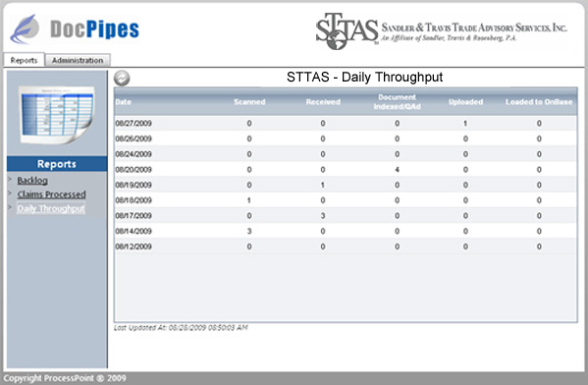This screenshot has width=588, height=385.
Task: Click the arrow beside Daily Throughput
Action: 10,207
